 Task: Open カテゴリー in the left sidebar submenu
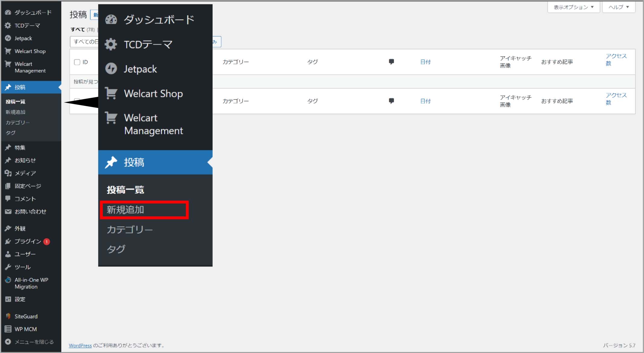tap(18, 123)
